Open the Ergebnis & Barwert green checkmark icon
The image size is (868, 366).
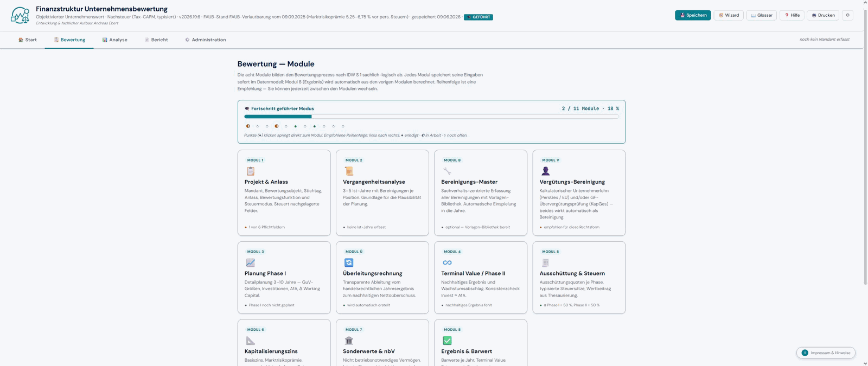tap(447, 341)
